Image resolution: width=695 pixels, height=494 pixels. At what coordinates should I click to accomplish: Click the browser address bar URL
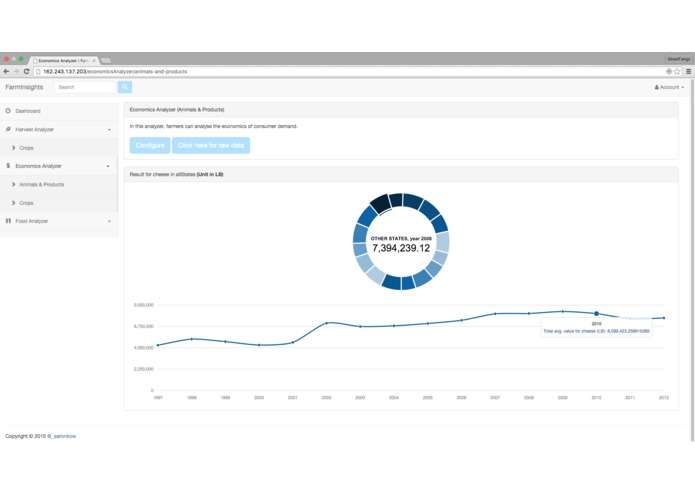pos(115,71)
